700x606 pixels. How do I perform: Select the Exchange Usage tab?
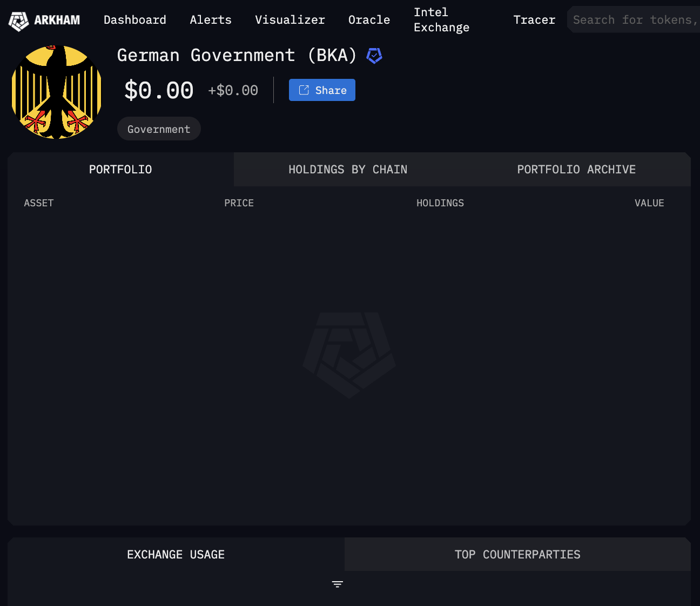click(176, 555)
